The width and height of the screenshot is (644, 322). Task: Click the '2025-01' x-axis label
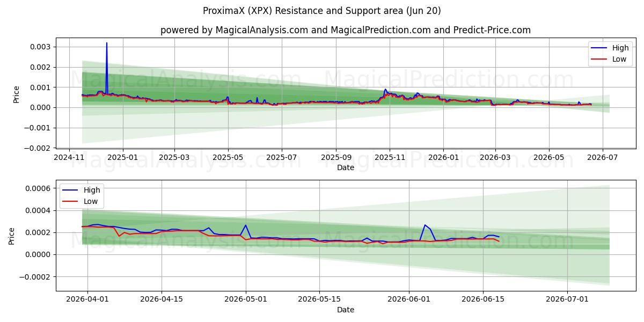pos(122,158)
